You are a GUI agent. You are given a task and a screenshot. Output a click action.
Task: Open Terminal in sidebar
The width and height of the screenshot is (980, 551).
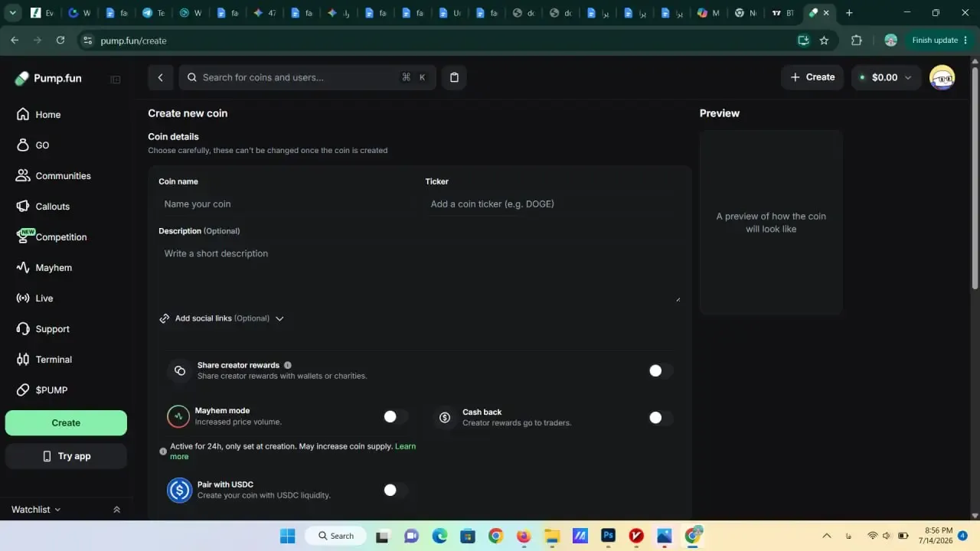pos(54,360)
